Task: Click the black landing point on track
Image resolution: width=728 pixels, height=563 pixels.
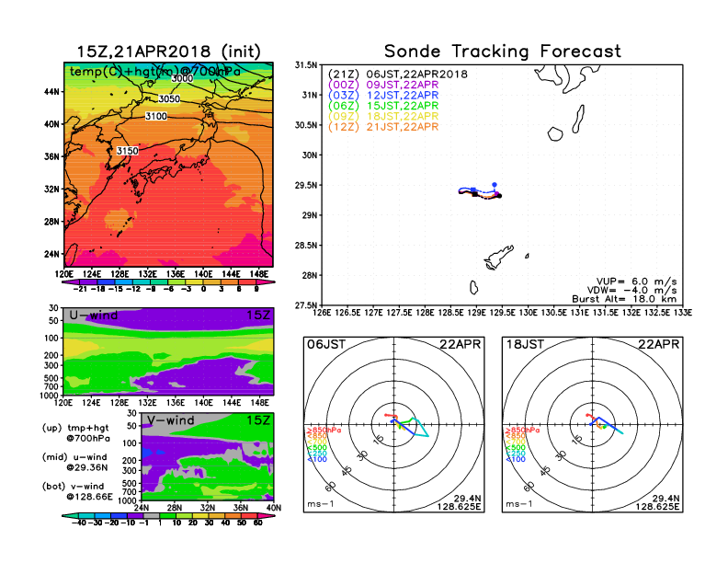Action: 499,196
